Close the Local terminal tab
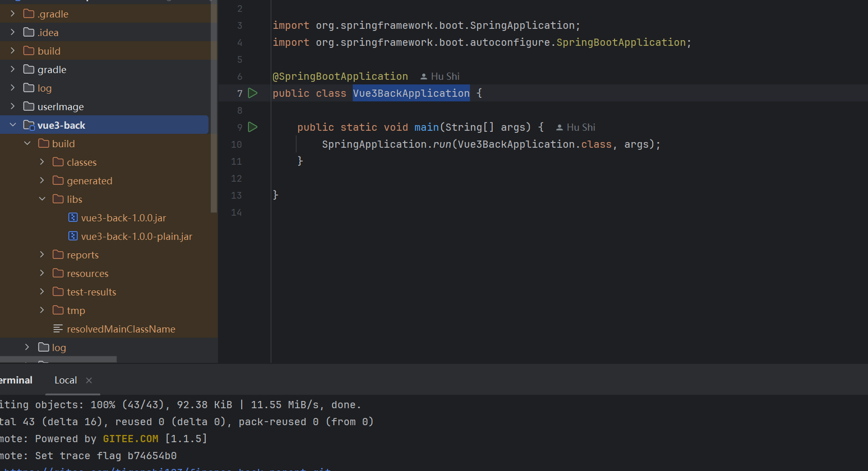Viewport: 868px width, 471px height. coord(89,380)
